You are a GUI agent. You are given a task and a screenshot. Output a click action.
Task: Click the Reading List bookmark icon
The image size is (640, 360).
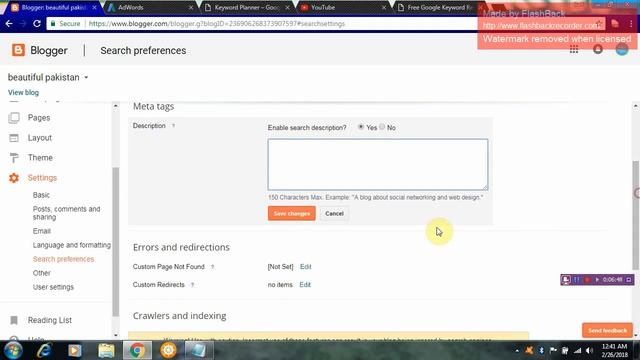coord(14,320)
